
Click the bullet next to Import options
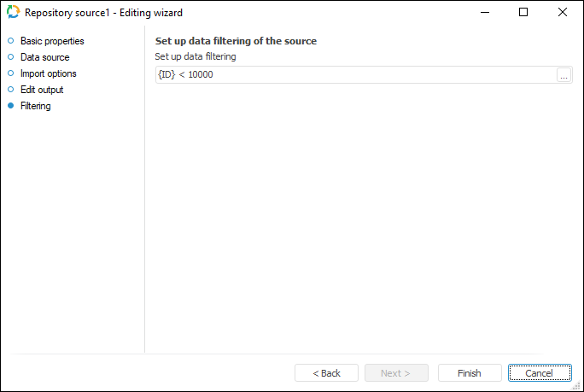10,73
